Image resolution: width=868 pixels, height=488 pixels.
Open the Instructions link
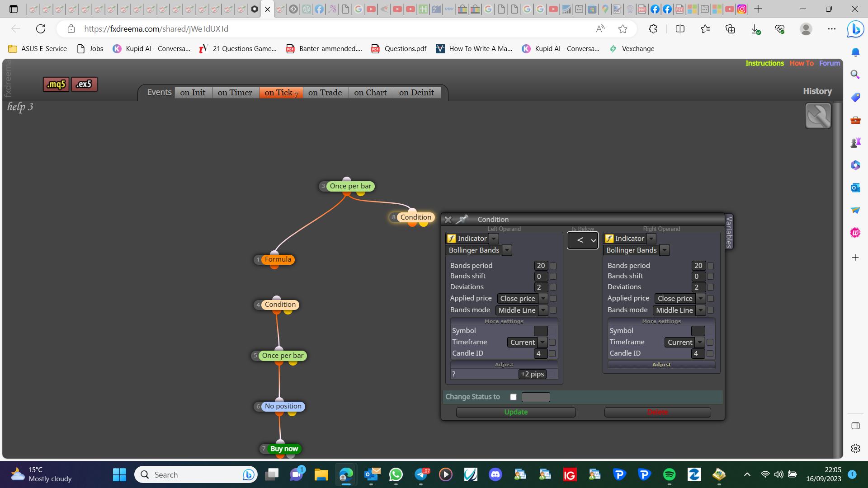tap(764, 63)
